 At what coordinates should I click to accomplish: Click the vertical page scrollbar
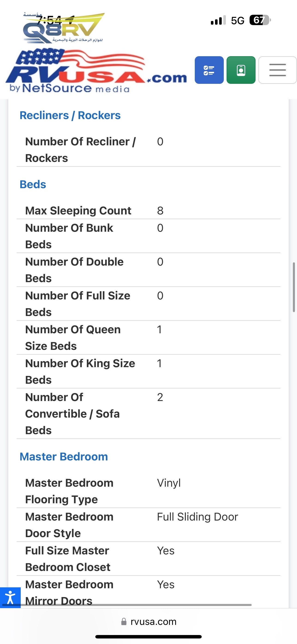point(294,287)
